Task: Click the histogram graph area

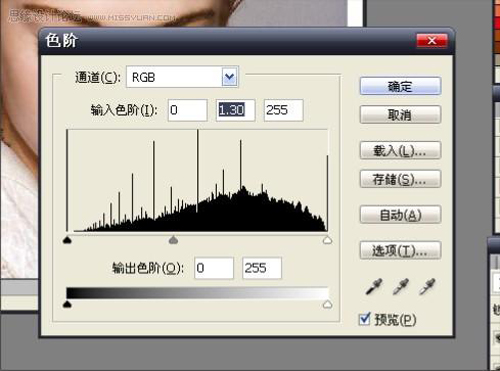Action: pyautogui.click(x=197, y=180)
